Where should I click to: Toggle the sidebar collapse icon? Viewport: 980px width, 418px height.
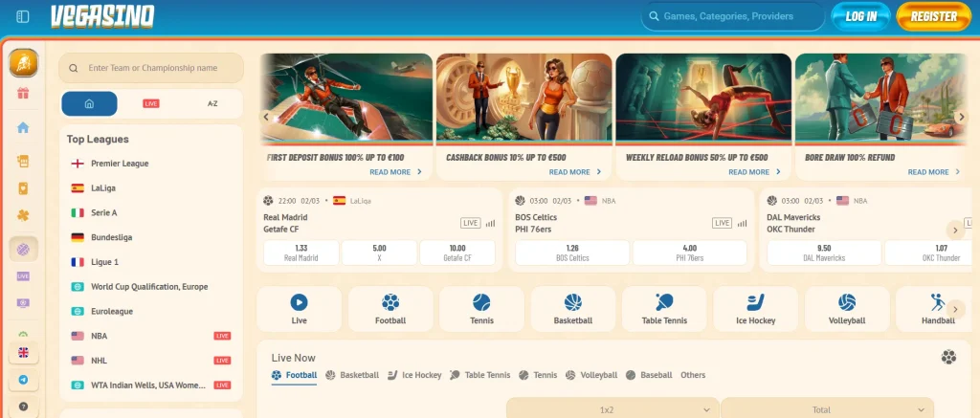(x=23, y=16)
